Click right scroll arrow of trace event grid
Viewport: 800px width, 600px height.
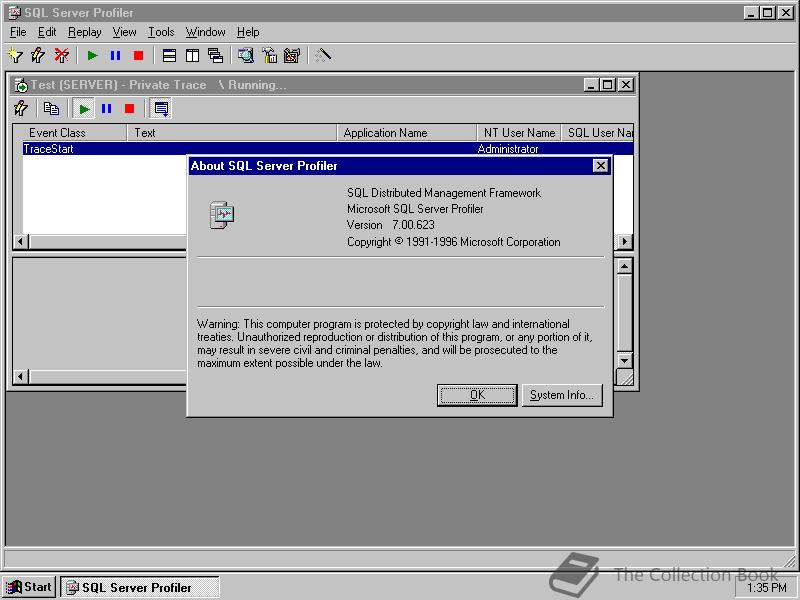(x=624, y=241)
